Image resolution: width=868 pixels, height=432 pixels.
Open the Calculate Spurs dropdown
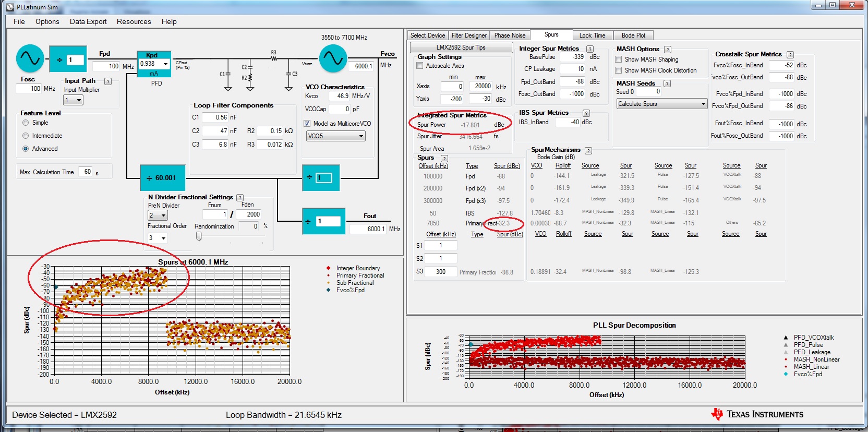coord(661,104)
